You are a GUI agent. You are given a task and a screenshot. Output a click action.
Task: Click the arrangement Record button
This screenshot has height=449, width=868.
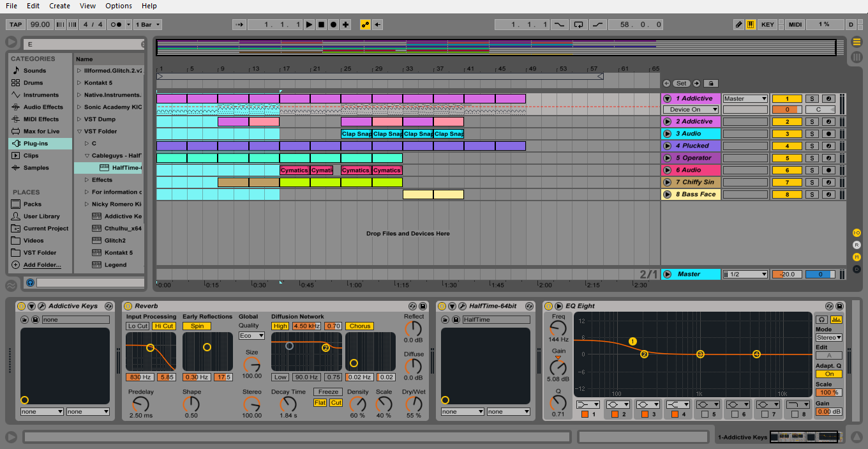[333, 24]
